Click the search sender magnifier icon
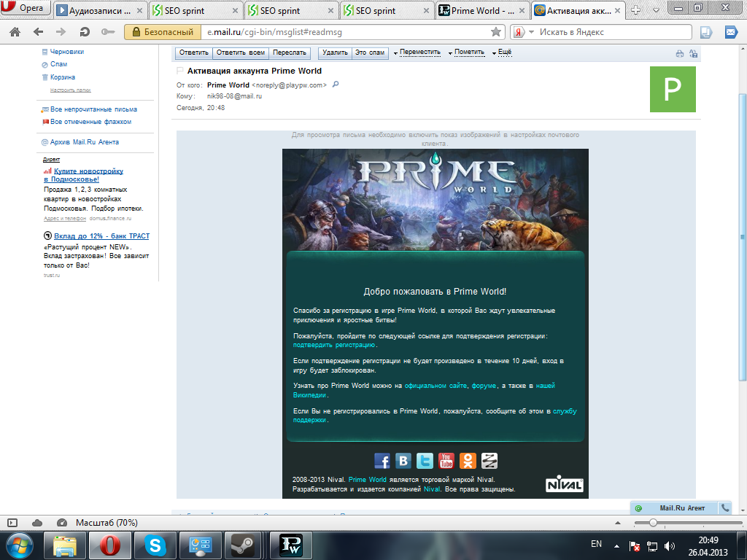The image size is (747, 560). [x=336, y=85]
